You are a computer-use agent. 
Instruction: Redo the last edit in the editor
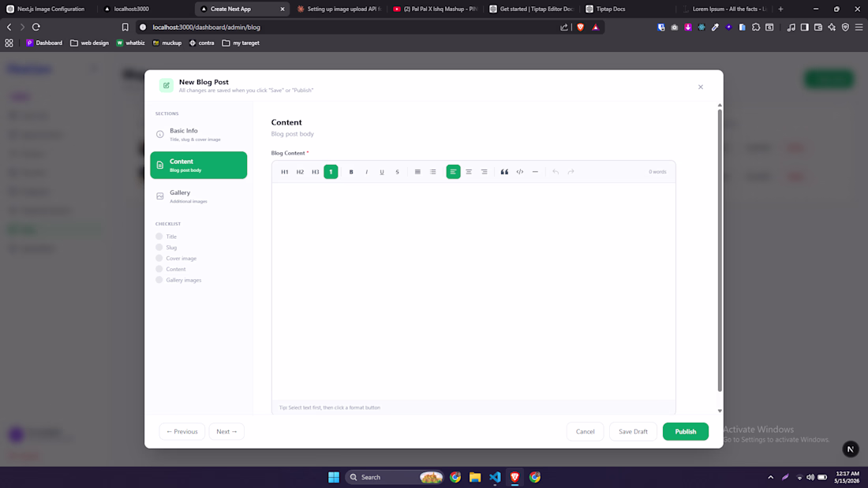[571, 172]
